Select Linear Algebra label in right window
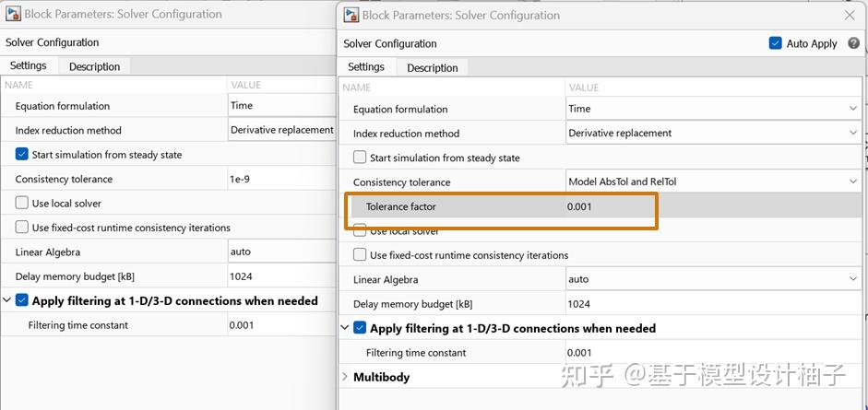 tap(386, 279)
